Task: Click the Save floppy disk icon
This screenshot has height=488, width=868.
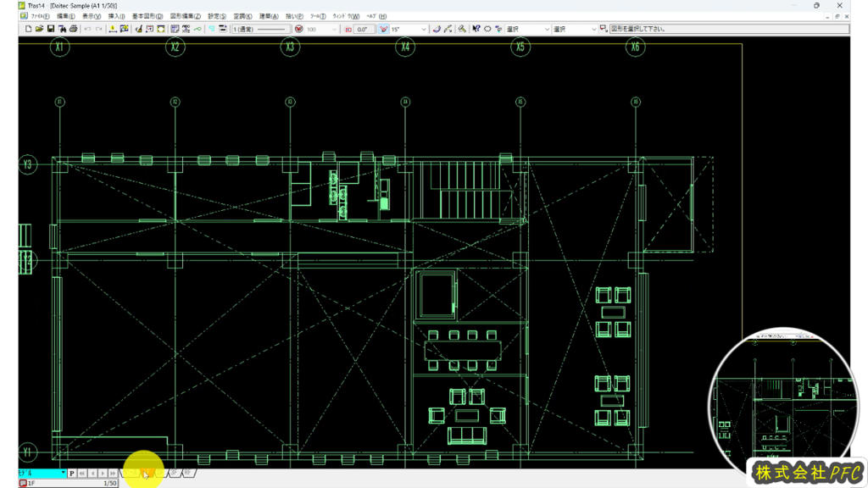Action: [x=51, y=29]
